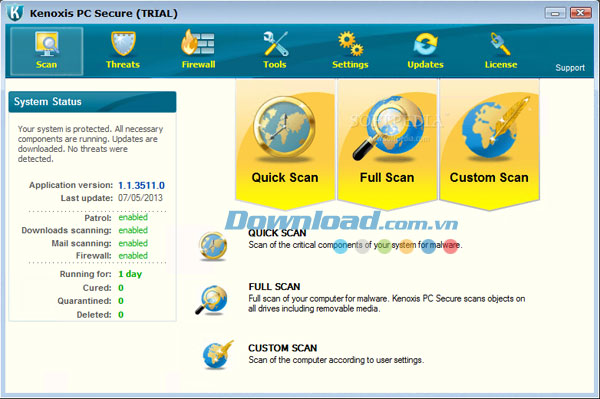Click the system protected status message

point(90,144)
